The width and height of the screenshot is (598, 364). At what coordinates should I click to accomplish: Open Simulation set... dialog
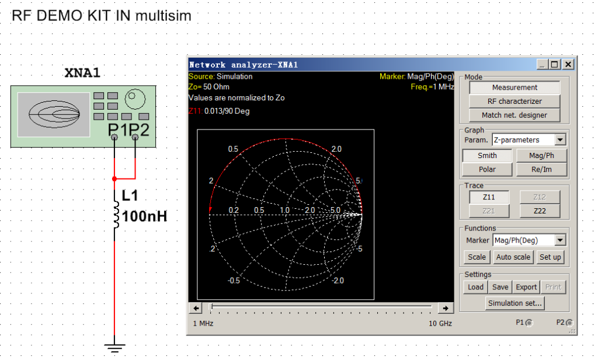pyautogui.click(x=515, y=303)
